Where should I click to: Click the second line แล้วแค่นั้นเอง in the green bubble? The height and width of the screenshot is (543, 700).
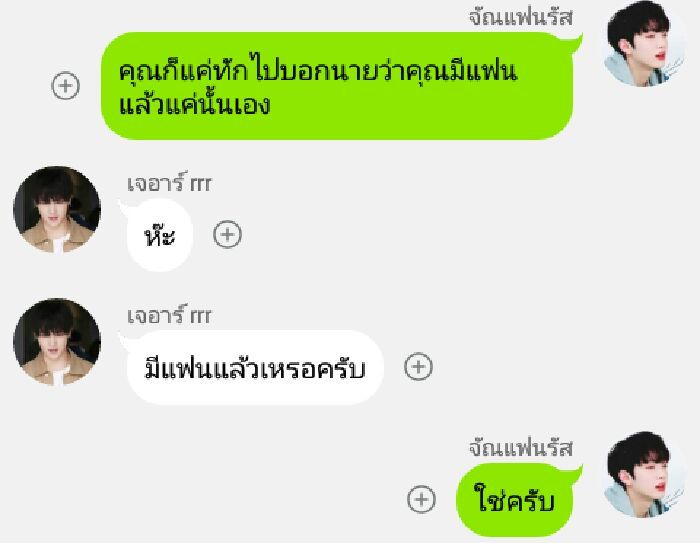pyautogui.click(x=195, y=105)
